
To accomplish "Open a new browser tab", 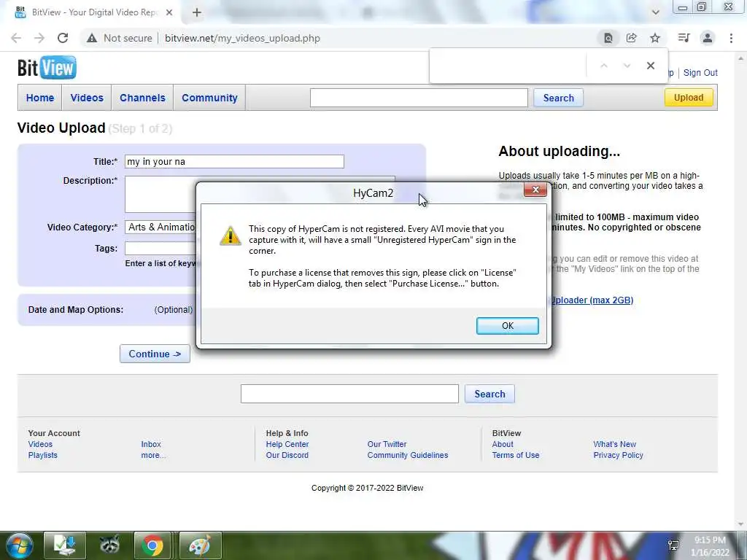I will (x=197, y=12).
